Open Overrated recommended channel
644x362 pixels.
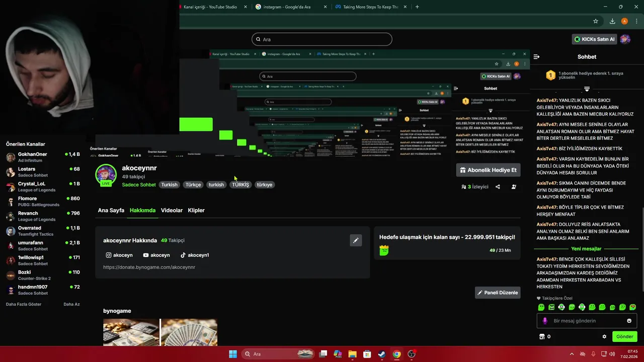43,231
